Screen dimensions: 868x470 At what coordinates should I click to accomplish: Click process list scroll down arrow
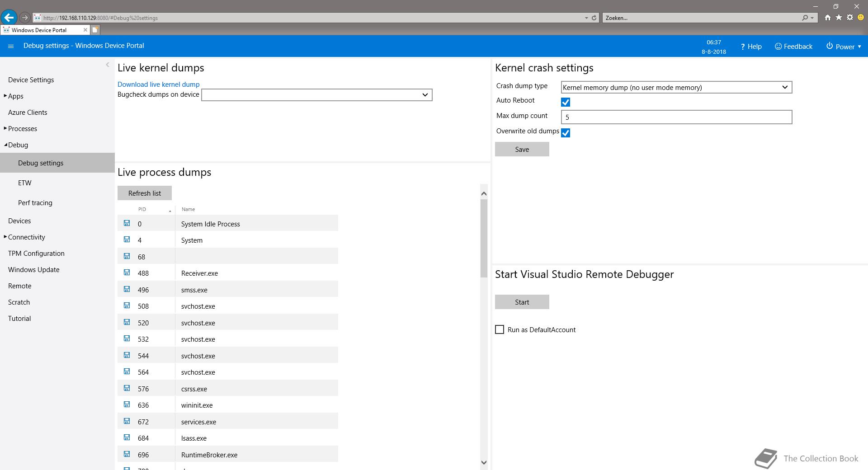pyautogui.click(x=484, y=462)
